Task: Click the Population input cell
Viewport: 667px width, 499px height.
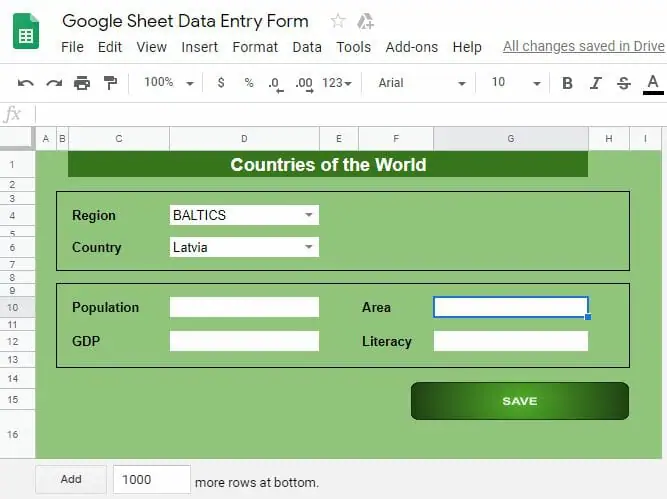Action: click(244, 307)
